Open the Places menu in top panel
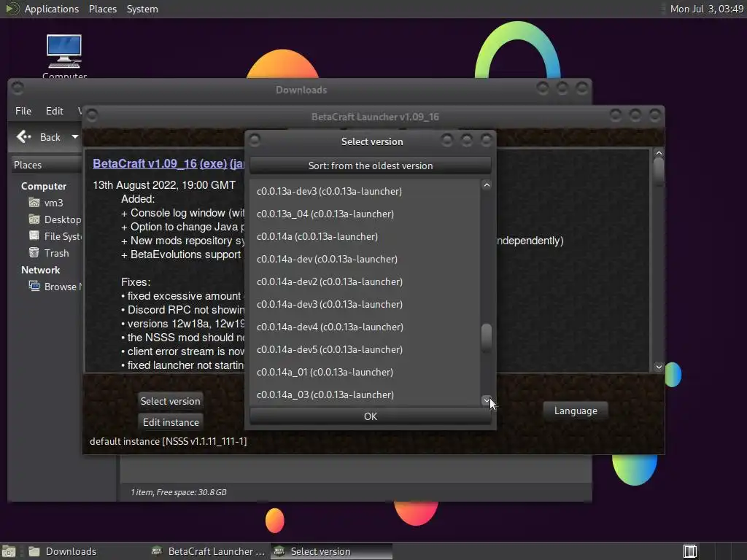747x560 pixels. coord(103,9)
